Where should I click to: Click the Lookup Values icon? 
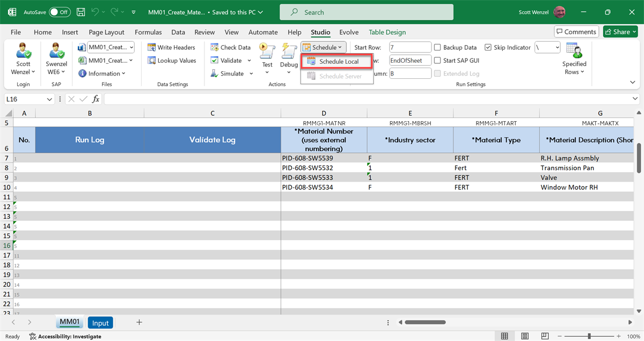(x=151, y=61)
